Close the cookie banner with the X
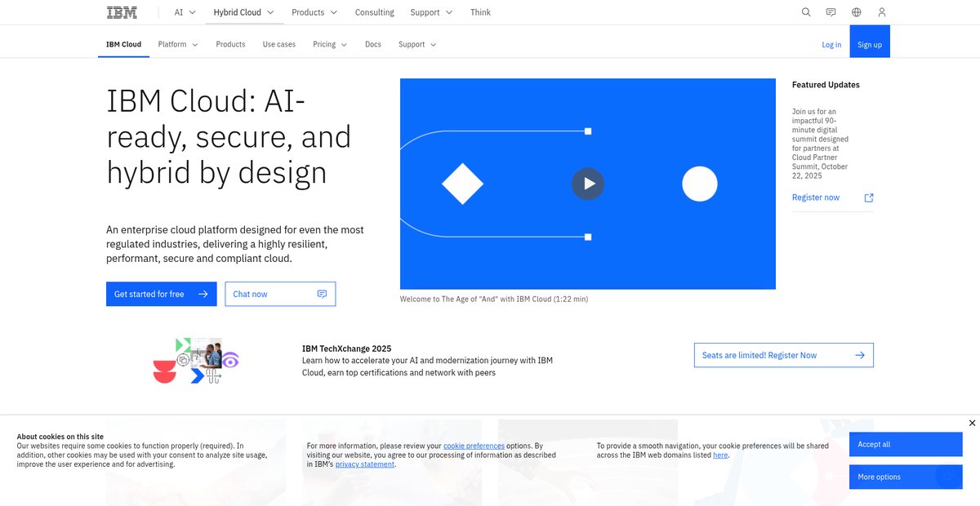Image resolution: width=980 pixels, height=506 pixels. (972, 423)
